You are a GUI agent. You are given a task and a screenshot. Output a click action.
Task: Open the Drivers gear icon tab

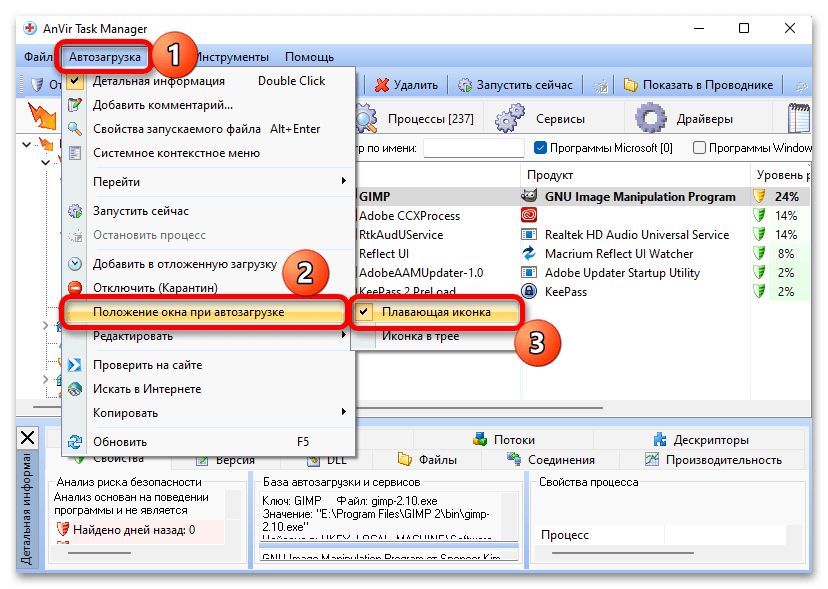[651, 118]
